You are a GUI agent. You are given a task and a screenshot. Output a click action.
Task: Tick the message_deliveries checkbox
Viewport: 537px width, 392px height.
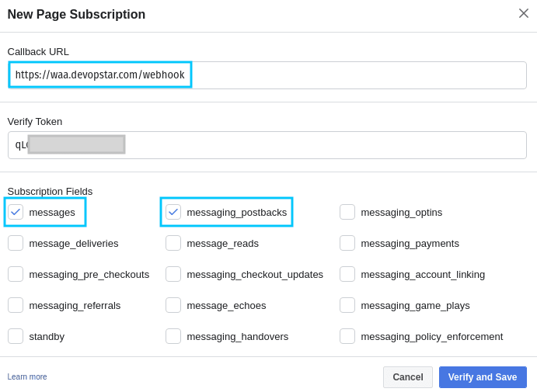pos(16,243)
